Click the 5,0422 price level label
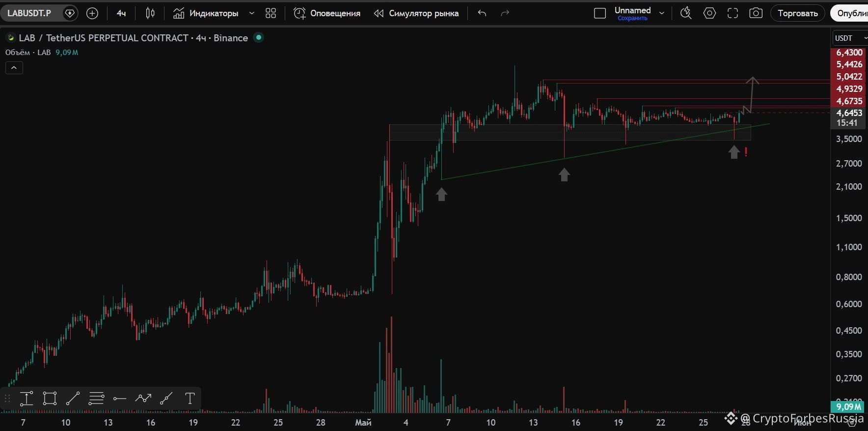The height and width of the screenshot is (431, 868). pyautogui.click(x=849, y=76)
